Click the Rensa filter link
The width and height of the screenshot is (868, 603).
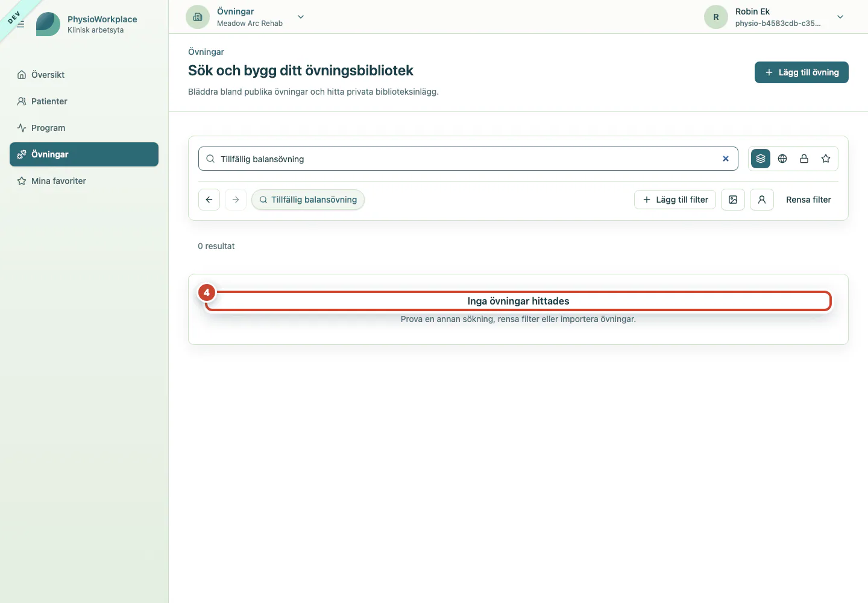tap(808, 200)
